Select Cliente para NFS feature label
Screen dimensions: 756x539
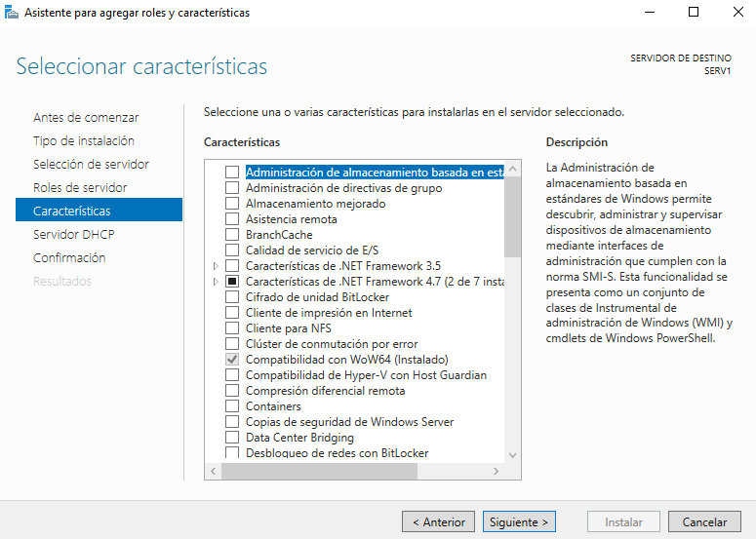[x=289, y=328]
